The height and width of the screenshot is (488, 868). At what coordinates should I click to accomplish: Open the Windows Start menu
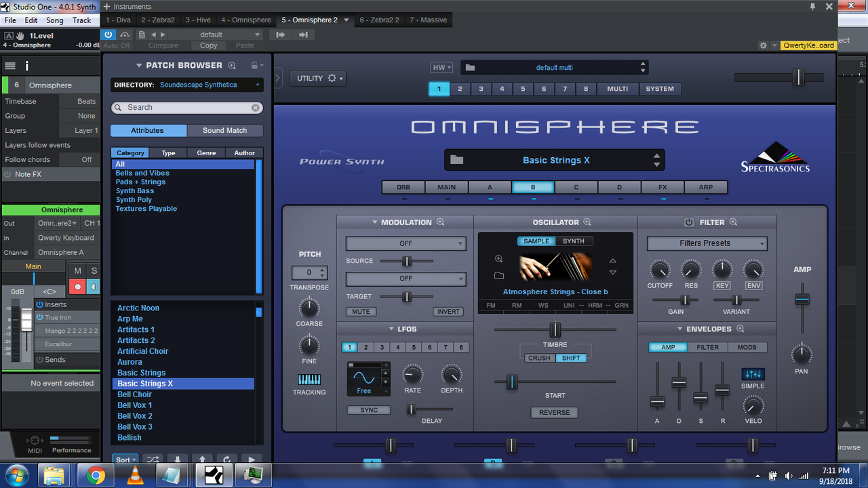[x=15, y=474]
